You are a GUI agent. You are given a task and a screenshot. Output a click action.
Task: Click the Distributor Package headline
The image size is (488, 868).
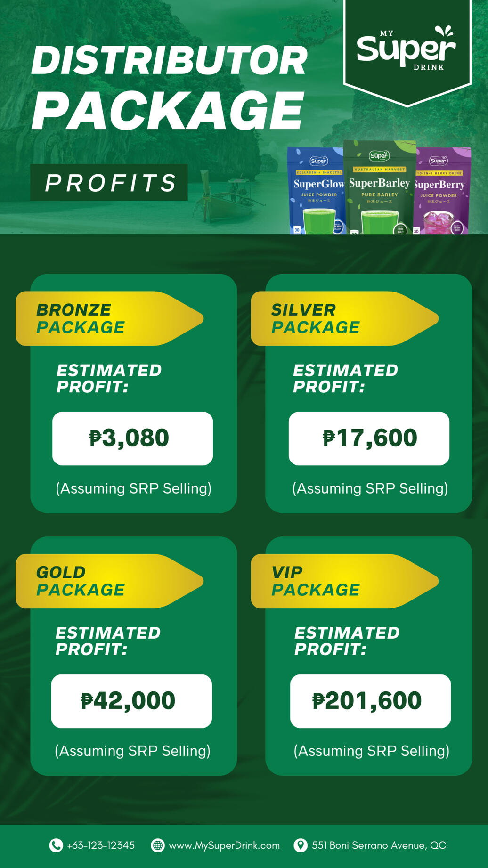tap(169, 87)
